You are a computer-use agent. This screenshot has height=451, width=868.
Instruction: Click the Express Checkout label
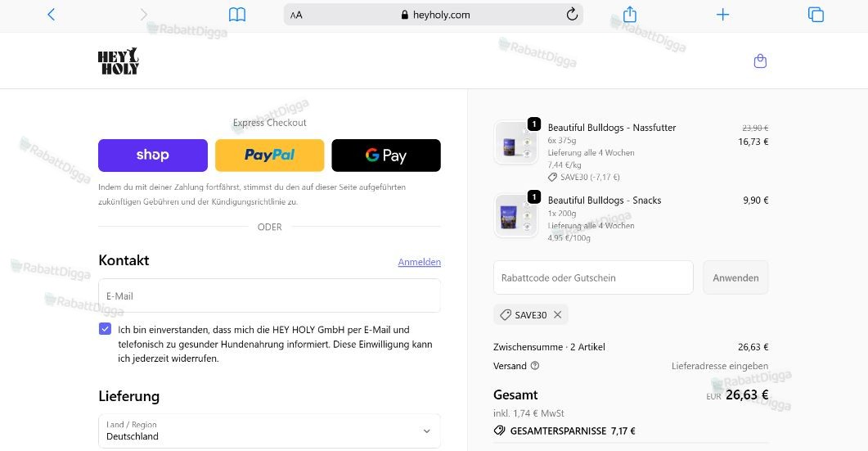[x=270, y=123]
